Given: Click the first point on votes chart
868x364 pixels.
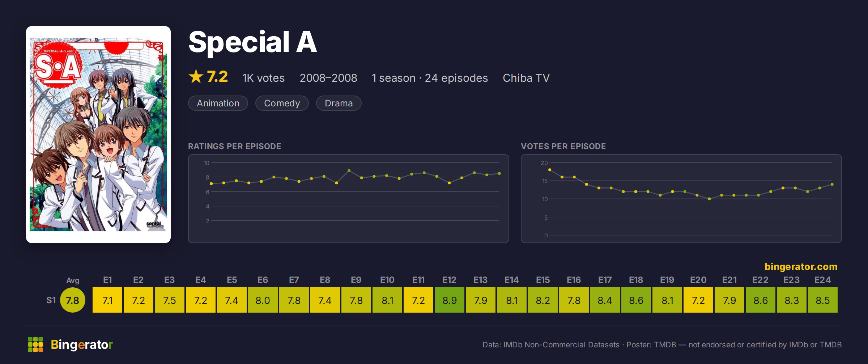Looking at the screenshot, I should point(550,170).
